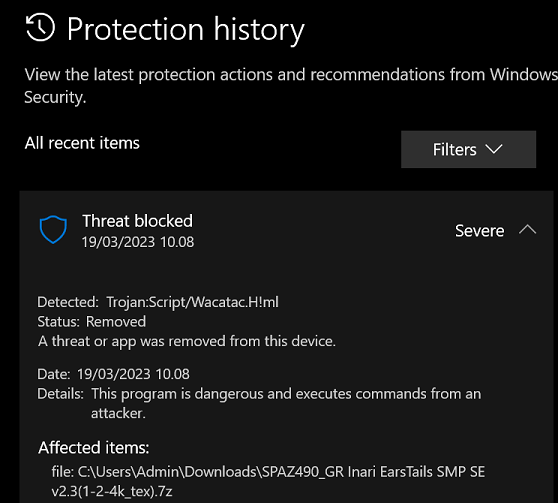This screenshot has height=503, width=558.
Task: Click the Detected: label
Action: coord(68,302)
